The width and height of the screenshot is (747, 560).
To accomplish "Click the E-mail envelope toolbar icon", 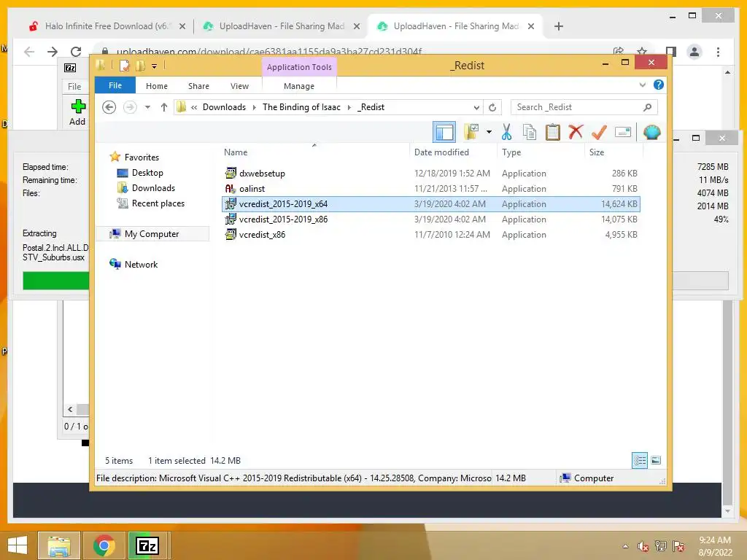I will pos(623,132).
